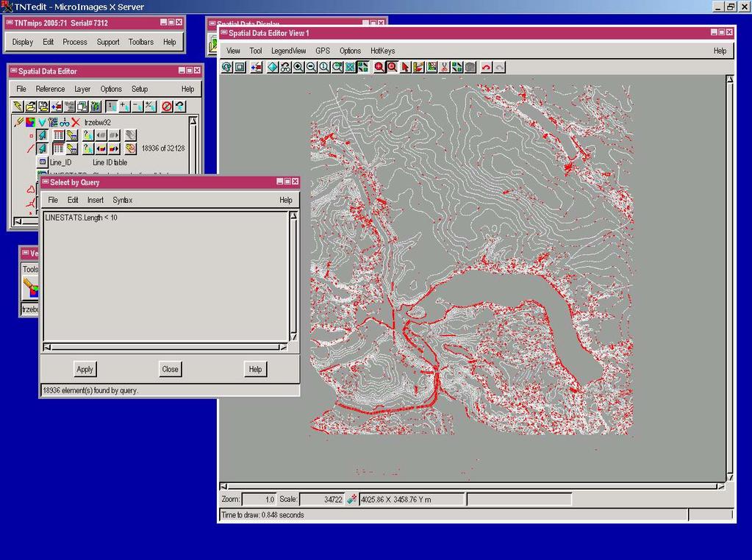752x560 pixels.
Task: Click the Help button in Select by Query
Action: 255,369
